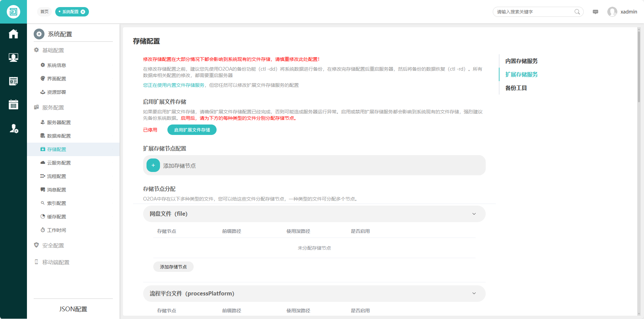Screen dimensions: 644x319
Task: Click the 数据库配置 database icon
Action: point(43,136)
